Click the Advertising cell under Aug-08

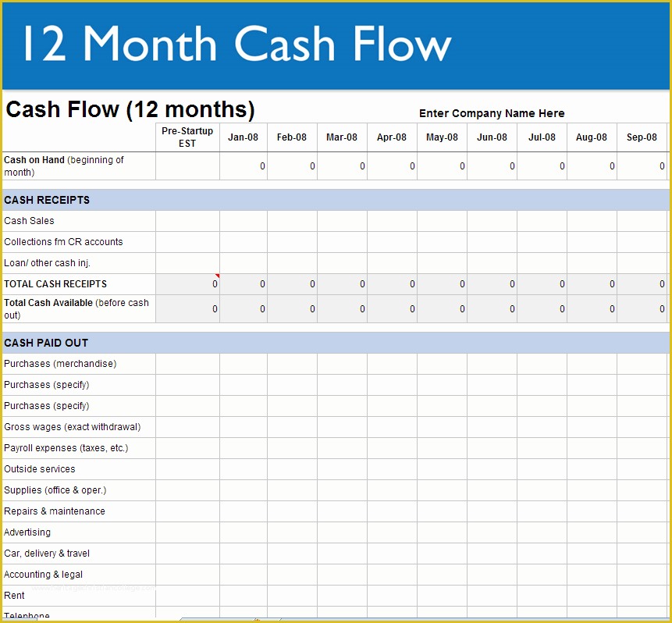coord(592,532)
